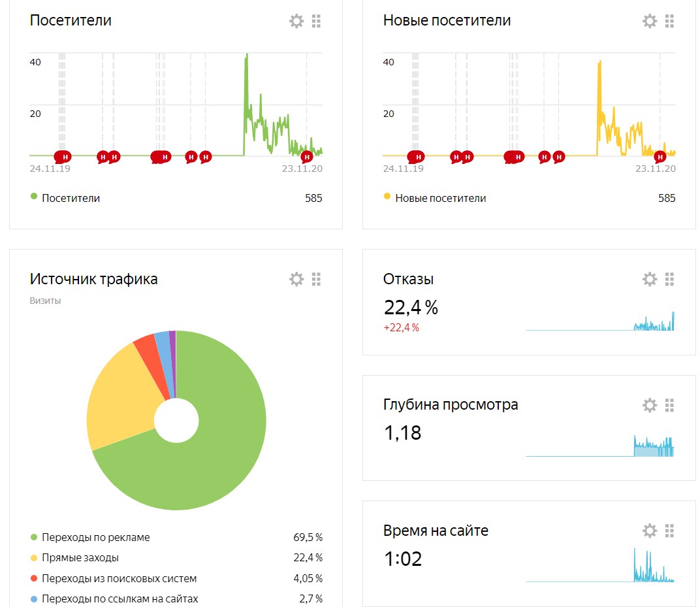Click the 1:02 time on site value

click(403, 559)
